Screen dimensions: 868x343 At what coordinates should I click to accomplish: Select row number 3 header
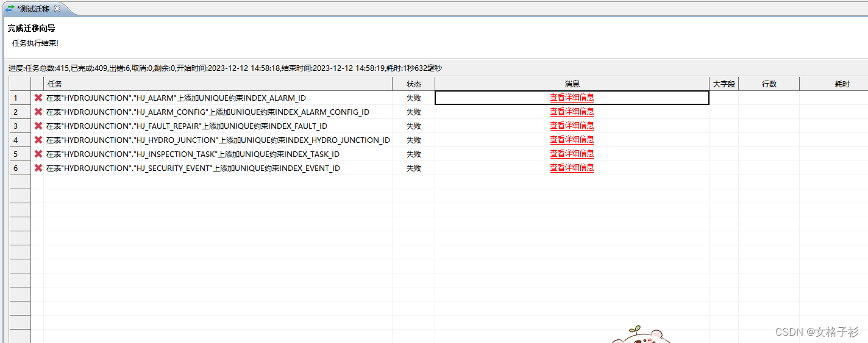tap(20, 126)
